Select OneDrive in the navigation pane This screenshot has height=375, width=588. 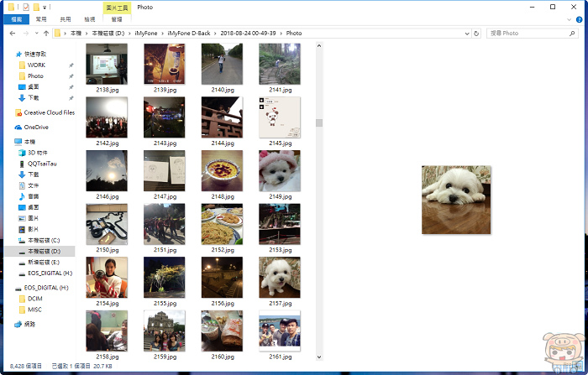point(36,127)
